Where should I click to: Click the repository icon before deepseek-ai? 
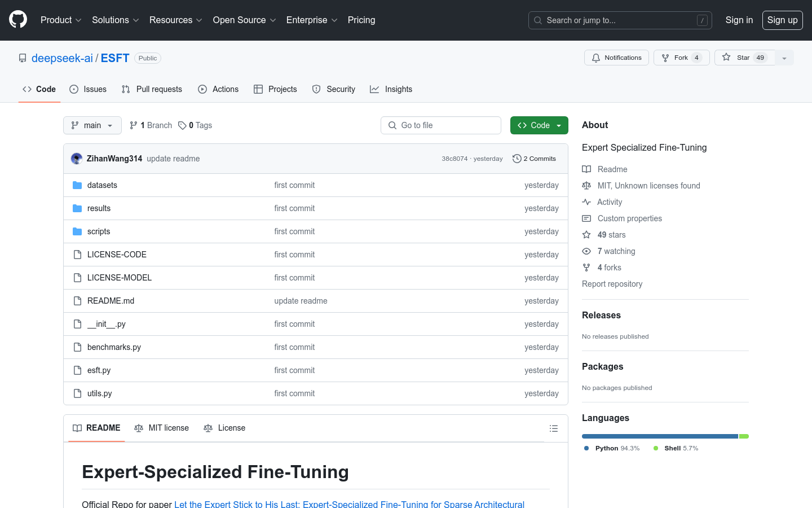click(x=23, y=58)
